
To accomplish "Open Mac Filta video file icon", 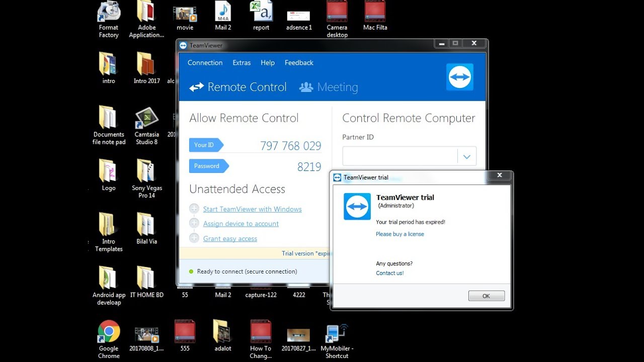I will pos(375,16).
